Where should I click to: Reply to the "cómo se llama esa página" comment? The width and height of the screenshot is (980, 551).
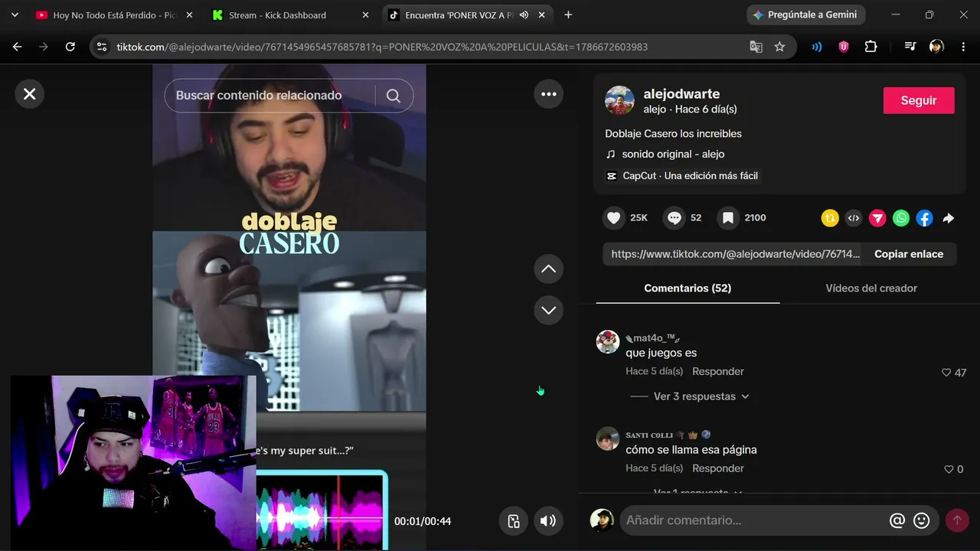coord(718,468)
